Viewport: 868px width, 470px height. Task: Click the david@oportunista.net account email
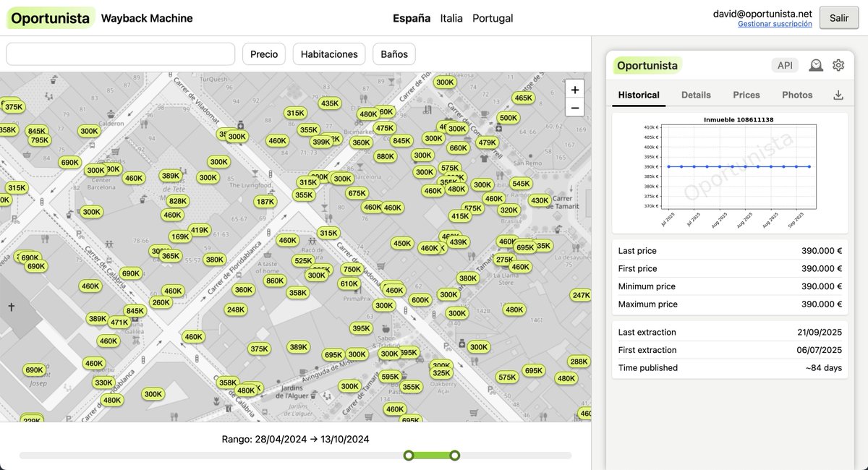coord(762,14)
